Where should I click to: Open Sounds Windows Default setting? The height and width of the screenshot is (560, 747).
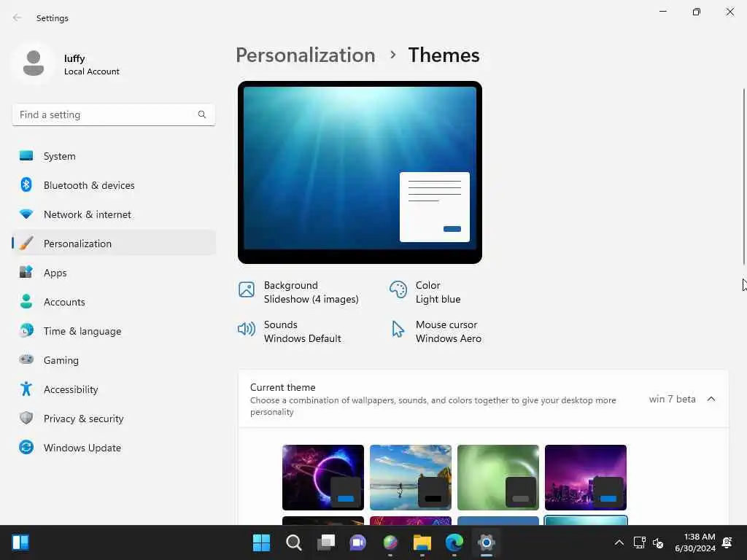290,332
